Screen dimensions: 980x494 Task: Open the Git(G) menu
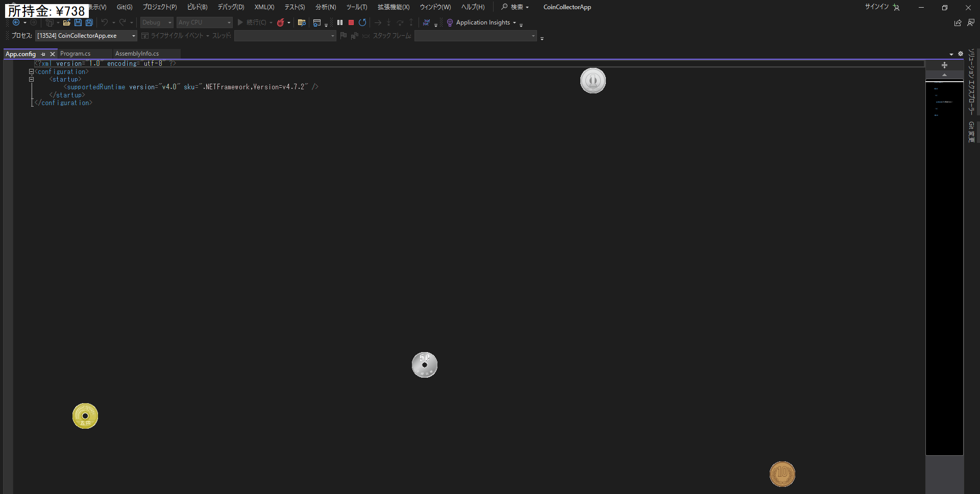(x=125, y=7)
